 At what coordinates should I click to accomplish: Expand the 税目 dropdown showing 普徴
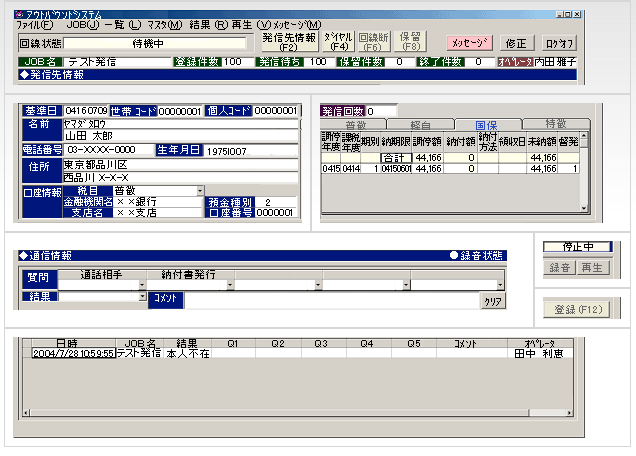(200, 190)
